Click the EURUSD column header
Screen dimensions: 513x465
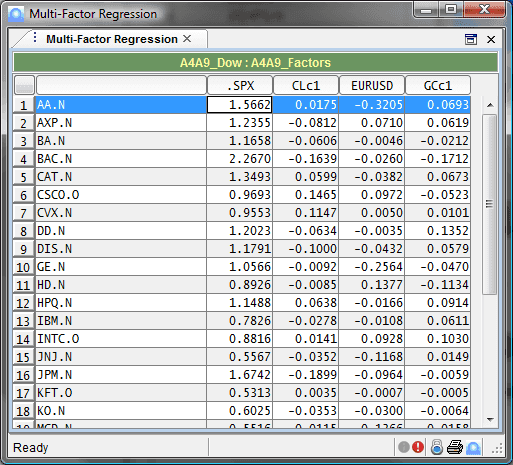tap(372, 85)
